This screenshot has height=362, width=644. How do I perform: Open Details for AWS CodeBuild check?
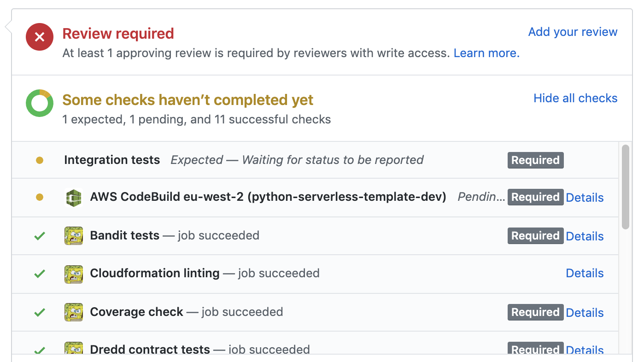click(x=585, y=198)
